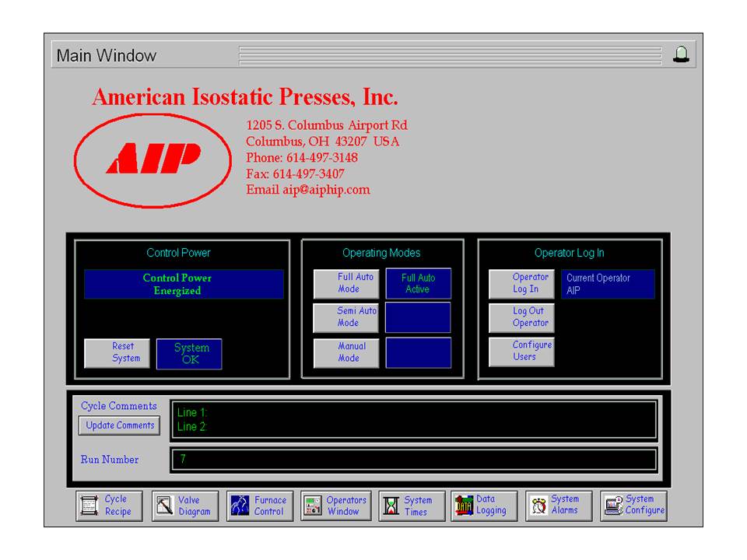Image resolution: width=747 pixels, height=560 pixels.
Task: Open the System Configure screen
Action: coord(634,506)
